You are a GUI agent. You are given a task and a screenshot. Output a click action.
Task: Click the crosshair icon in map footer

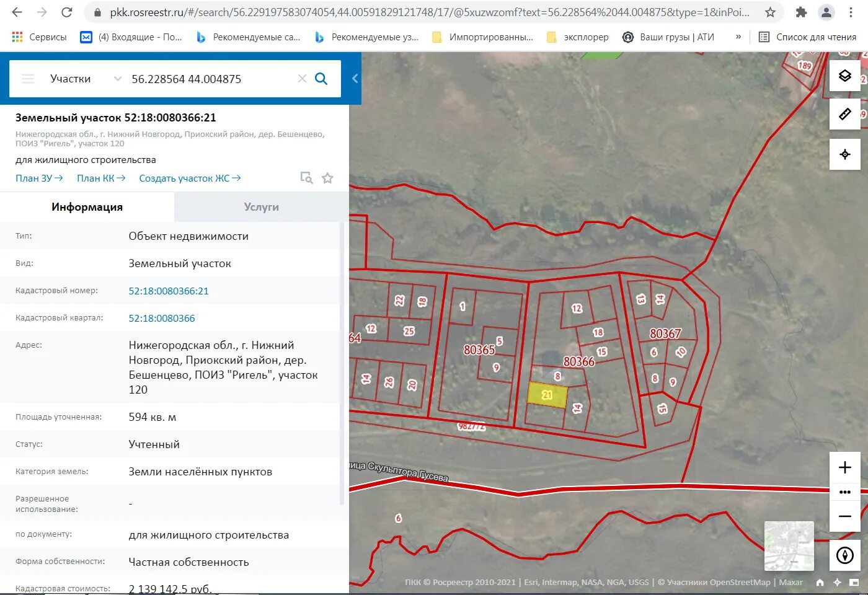point(837,582)
